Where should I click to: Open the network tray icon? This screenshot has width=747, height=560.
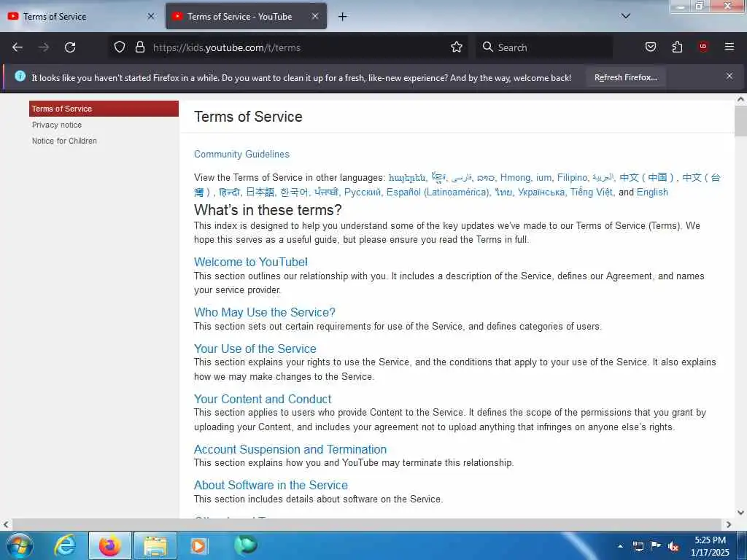[638, 546]
